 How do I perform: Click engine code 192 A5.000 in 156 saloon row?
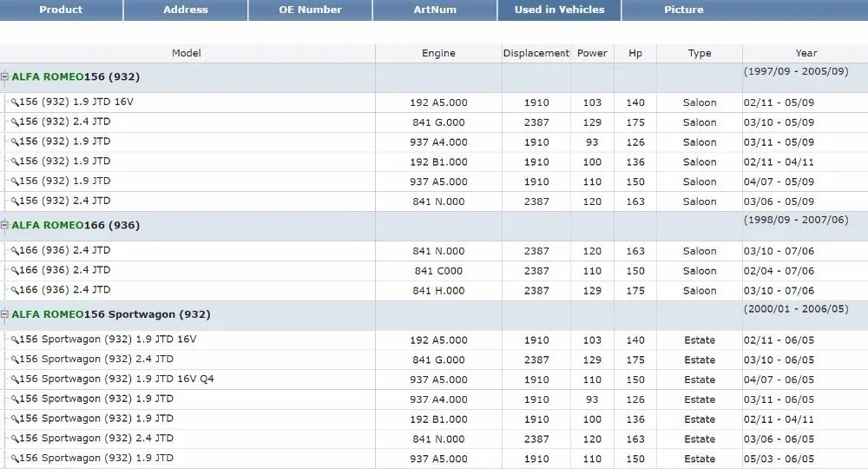pyautogui.click(x=438, y=102)
